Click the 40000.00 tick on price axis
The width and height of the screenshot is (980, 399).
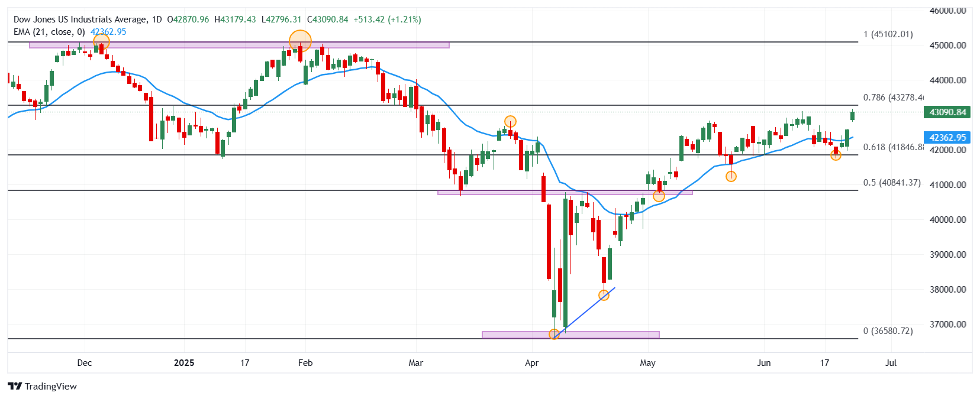coord(948,220)
